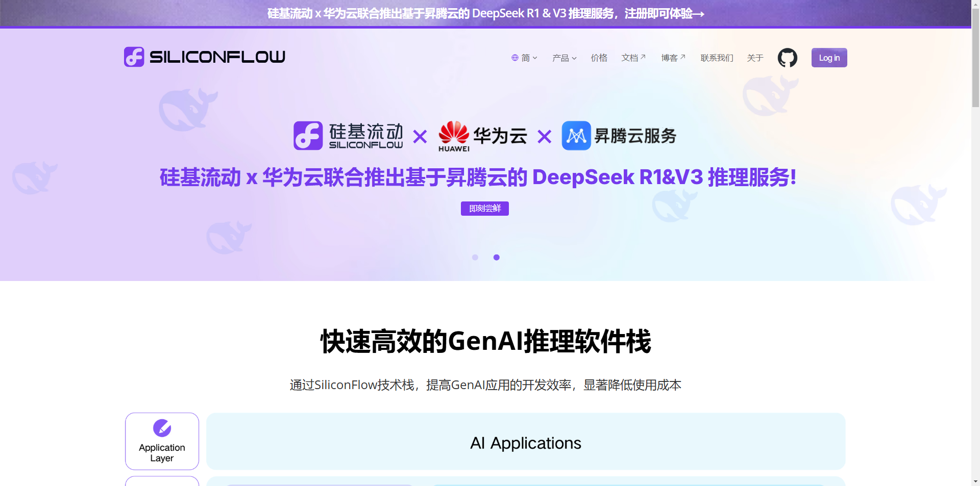Click the top DeepSeek announcement banner link
The image size is (980, 486).
pyautogui.click(x=485, y=13)
